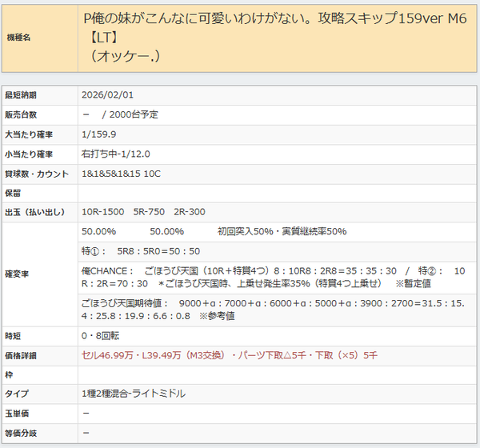This screenshot has width=480, height=448.
Task: Click the '俺CHANCE：' description paragraph
Action: click(273, 277)
